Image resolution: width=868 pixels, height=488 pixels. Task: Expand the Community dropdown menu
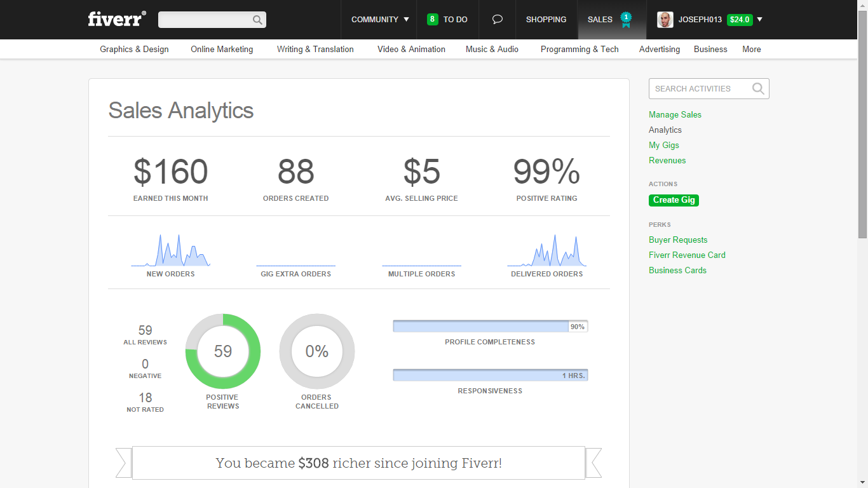[x=380, y=20]
